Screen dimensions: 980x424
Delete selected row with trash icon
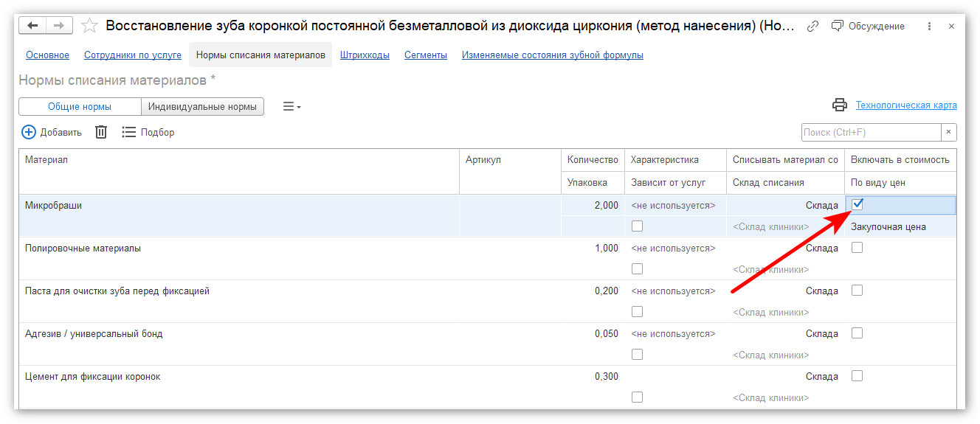pyautogui.click(x=101, y=133)
